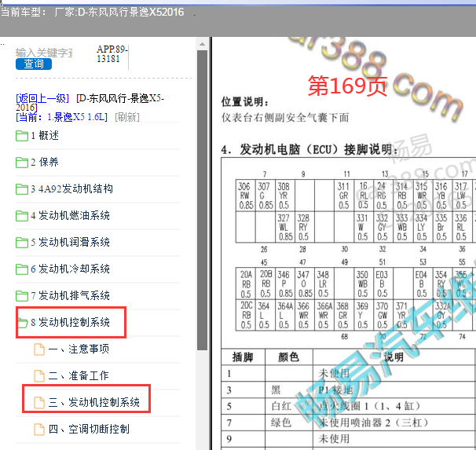Click the 插脚 table header
This screenshot has width=476, height=450.
click(243, 357)
